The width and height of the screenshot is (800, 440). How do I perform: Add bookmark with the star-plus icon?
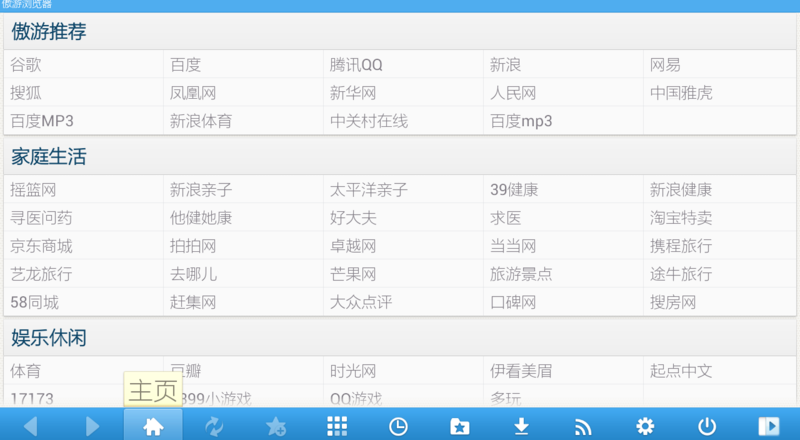pyautogui.click(x=276, y=426)
